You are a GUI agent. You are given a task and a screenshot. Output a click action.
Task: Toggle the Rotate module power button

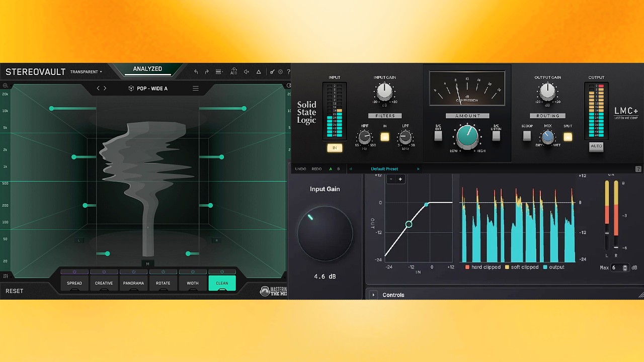point(163,272)
